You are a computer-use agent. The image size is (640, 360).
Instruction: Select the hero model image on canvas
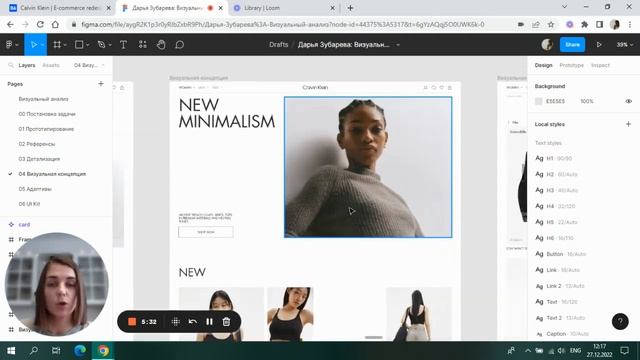click(x=368, y=167)
